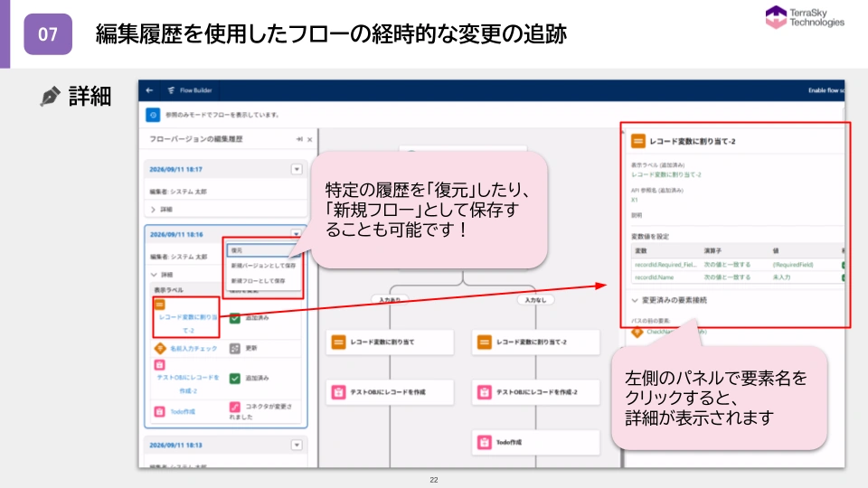Click green 表示ラベル value レコード変数に割り当て-2 in details
The width and height of the screenshot is (868, 488).
[666, 174]
